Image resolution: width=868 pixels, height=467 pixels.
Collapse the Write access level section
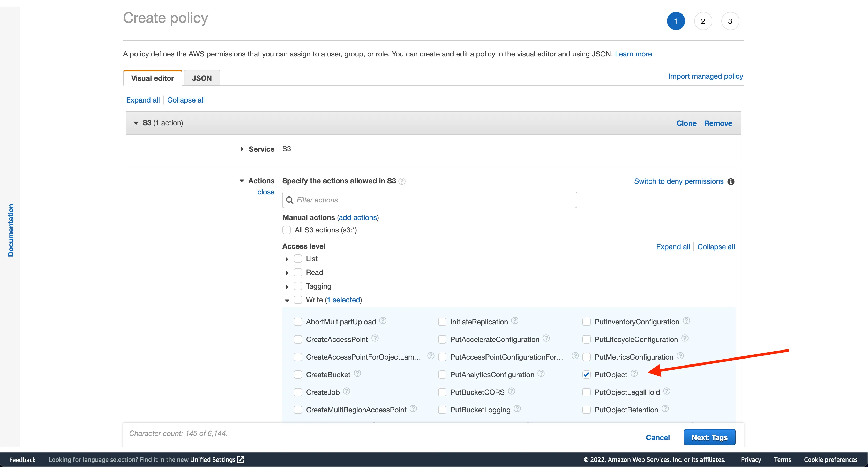pyautogui.click(x=287, y=300)
